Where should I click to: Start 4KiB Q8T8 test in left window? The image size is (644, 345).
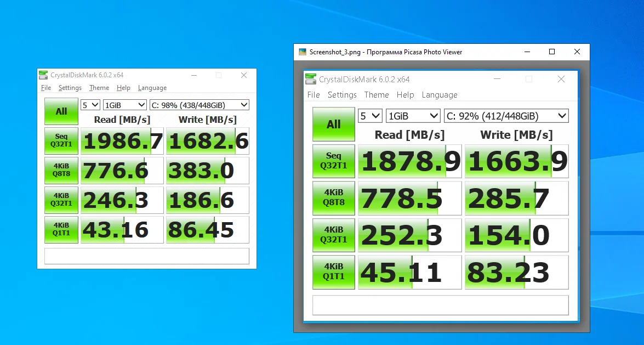pyautogui.click(x=61, y=170)
